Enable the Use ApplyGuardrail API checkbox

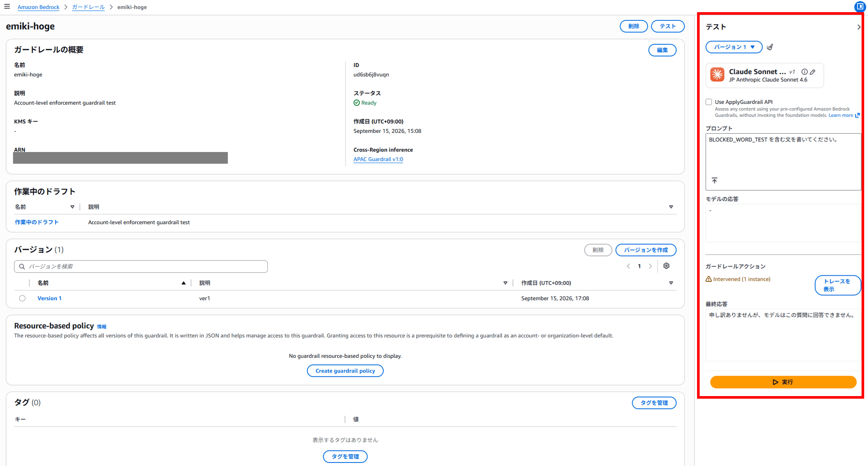pyautogui.click(x=709, y=102)
